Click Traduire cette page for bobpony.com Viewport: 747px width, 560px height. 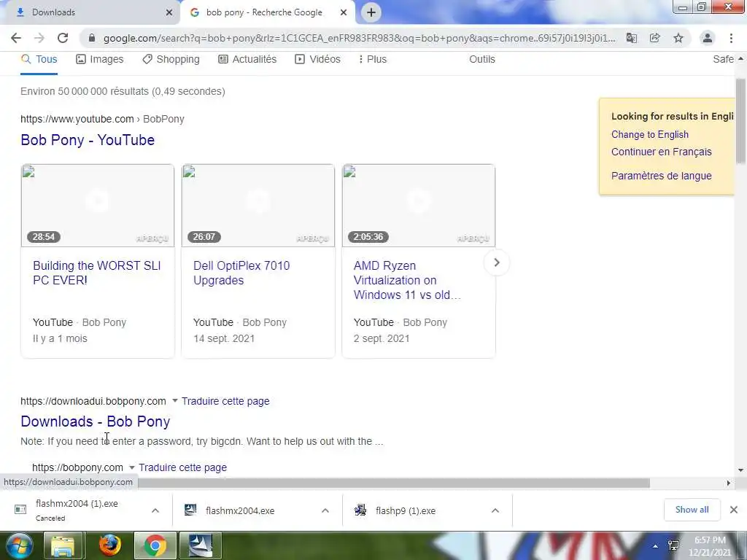pyautogui.click(x=182, y=467)
